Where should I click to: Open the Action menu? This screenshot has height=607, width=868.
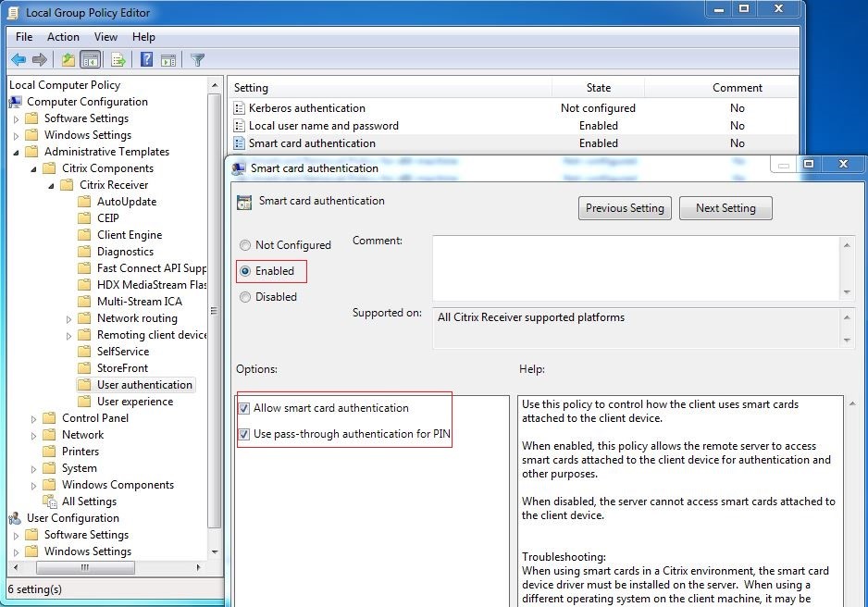pos(62,37)
